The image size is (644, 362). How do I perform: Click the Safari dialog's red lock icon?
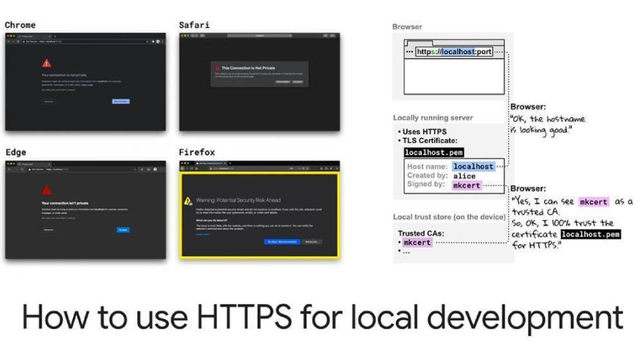tap(217, 68)
